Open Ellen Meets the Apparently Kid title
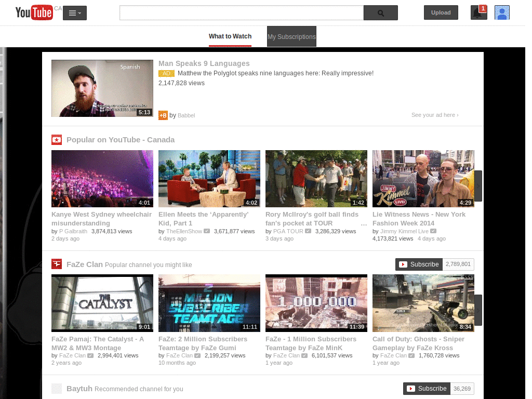 coord(204,219)
